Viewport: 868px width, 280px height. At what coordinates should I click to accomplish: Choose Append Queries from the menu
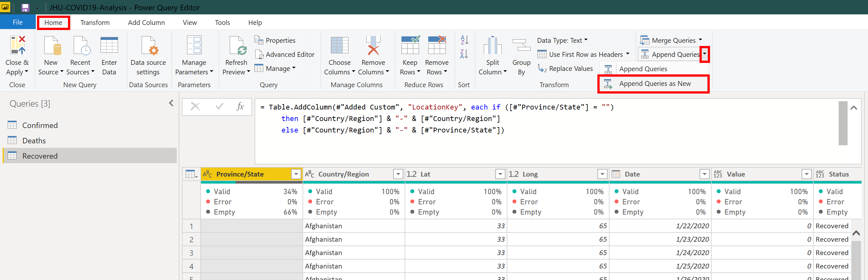(653, 69)
